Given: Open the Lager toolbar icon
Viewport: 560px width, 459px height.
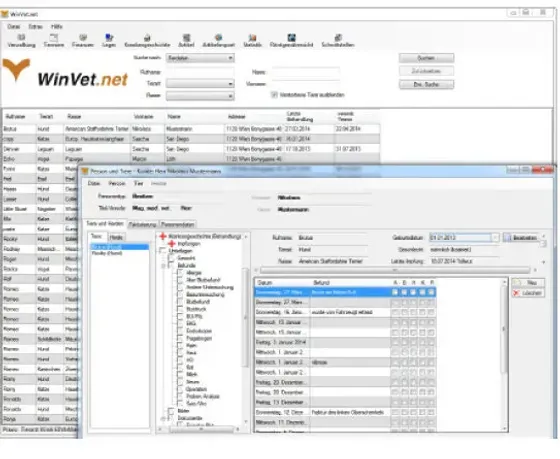Looking at the screenshot, I should 109,38.
